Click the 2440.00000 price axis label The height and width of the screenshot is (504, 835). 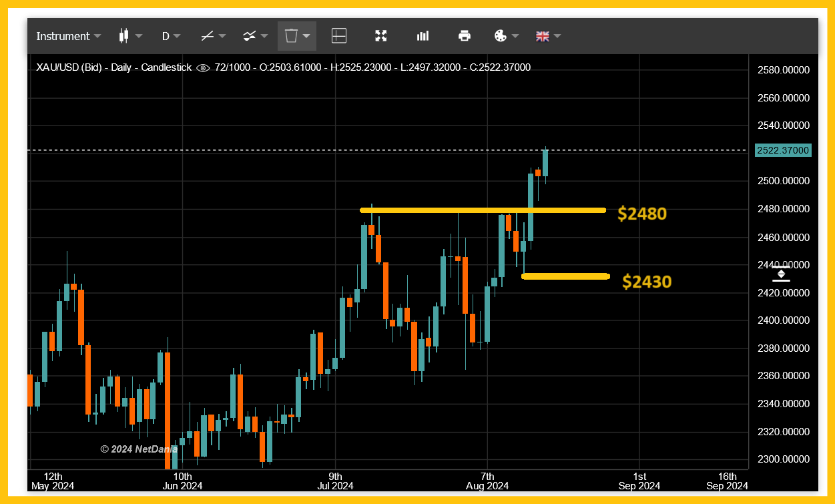click(x=784, y=264)
